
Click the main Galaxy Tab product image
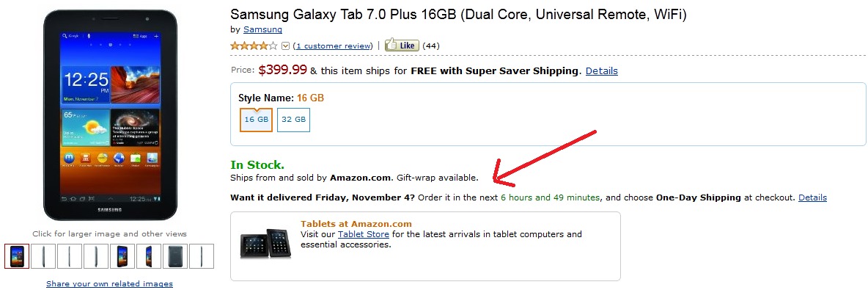pyautogui.click(x=110, y=115)
